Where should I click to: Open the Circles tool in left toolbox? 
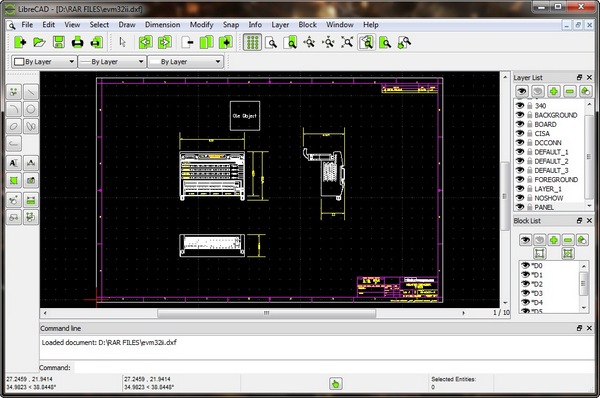31,109
